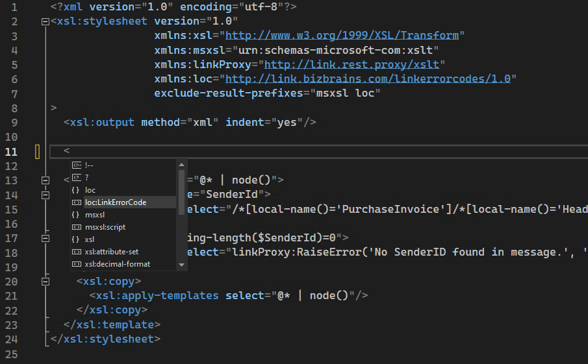The image size is (588, 364).
Task: Select xsl:decimal-format from the autocomplete list
Action: point(117,264)
